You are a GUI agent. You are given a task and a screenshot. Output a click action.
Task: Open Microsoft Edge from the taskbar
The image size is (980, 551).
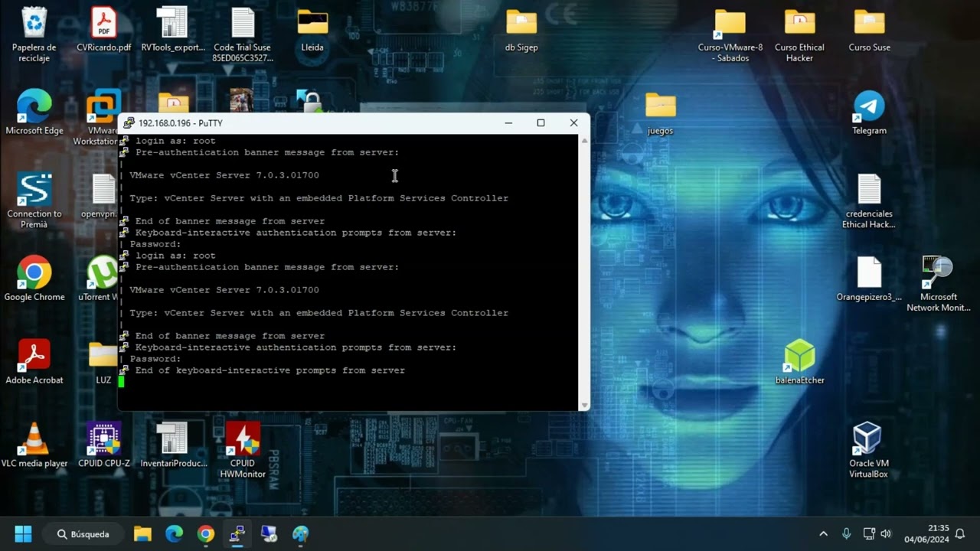(175, 533)
